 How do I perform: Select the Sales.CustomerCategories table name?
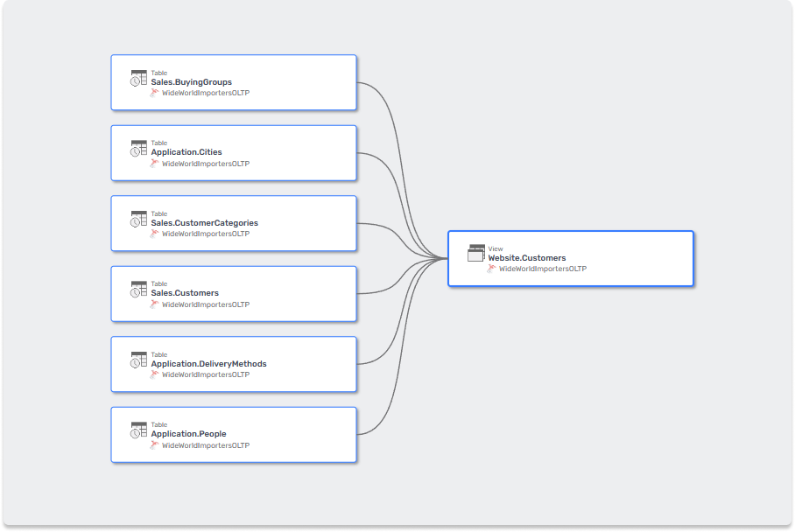point(204,223)
